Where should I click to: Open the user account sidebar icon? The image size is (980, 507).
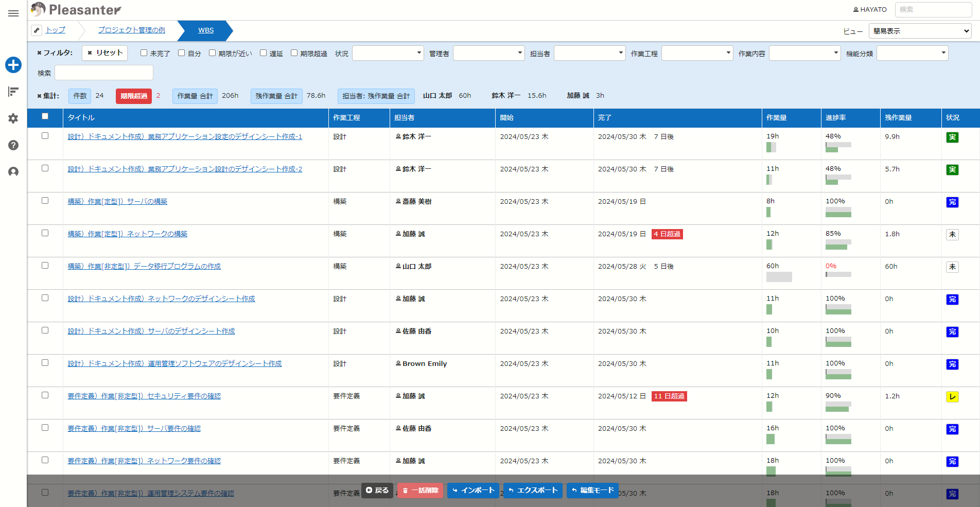tap(13, 172)
